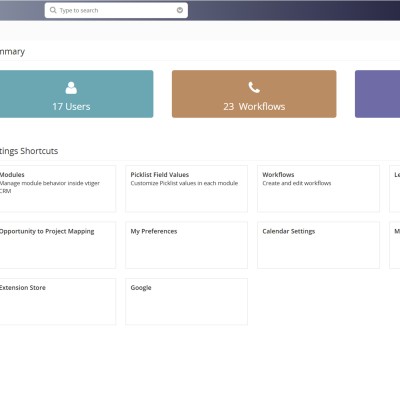Open the Google shortcut card
The height and width of the screenshot is (400, 400).
(x=186, y=302)
